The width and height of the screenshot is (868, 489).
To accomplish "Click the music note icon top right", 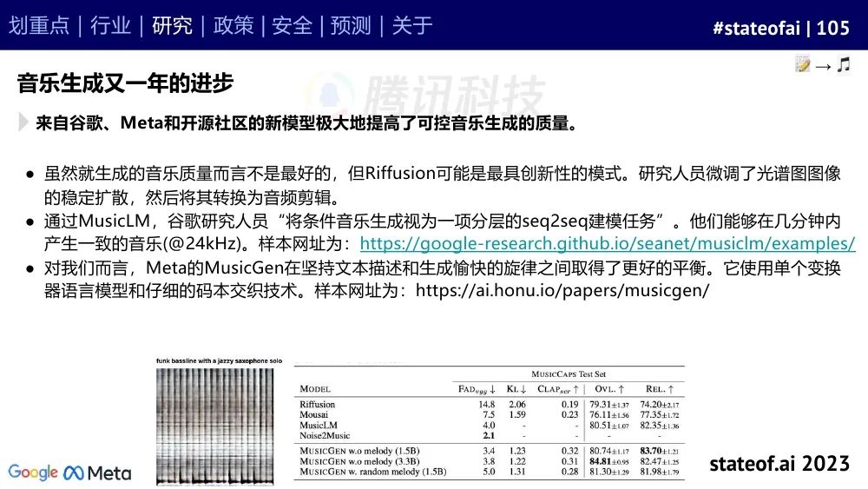I will coord(844,65).
